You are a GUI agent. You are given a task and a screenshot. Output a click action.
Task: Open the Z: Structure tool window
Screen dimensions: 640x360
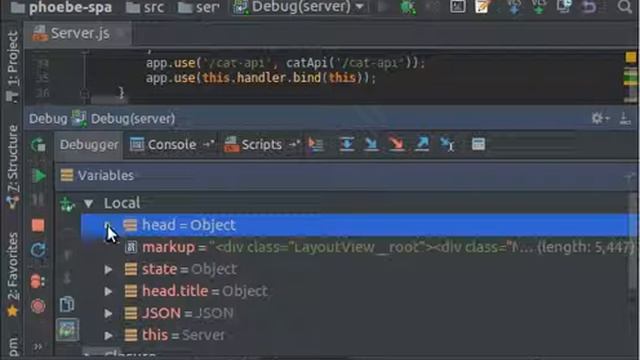click(x=13, y=167)
